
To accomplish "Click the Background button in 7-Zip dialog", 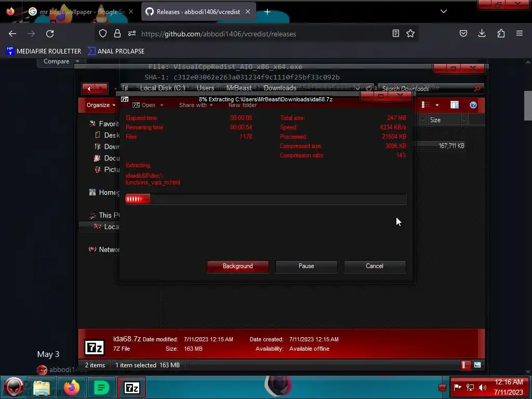I will (237, 267).
